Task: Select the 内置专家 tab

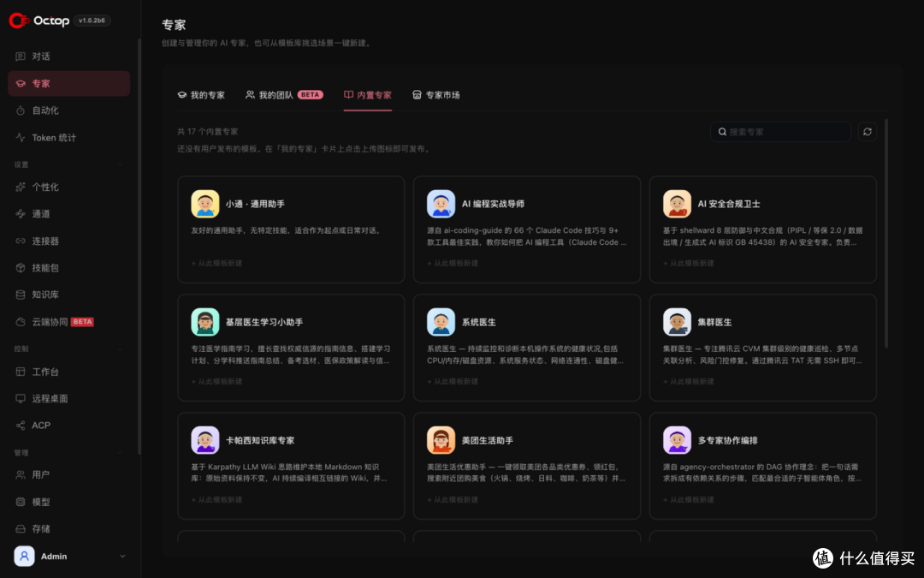Action: [368, 95]
